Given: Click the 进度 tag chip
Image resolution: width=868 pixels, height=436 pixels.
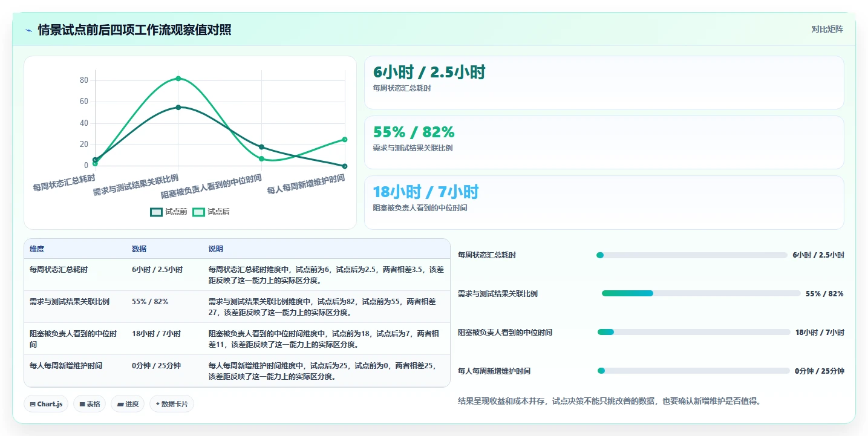Looking at the screenshot, I should coord(128,404).
